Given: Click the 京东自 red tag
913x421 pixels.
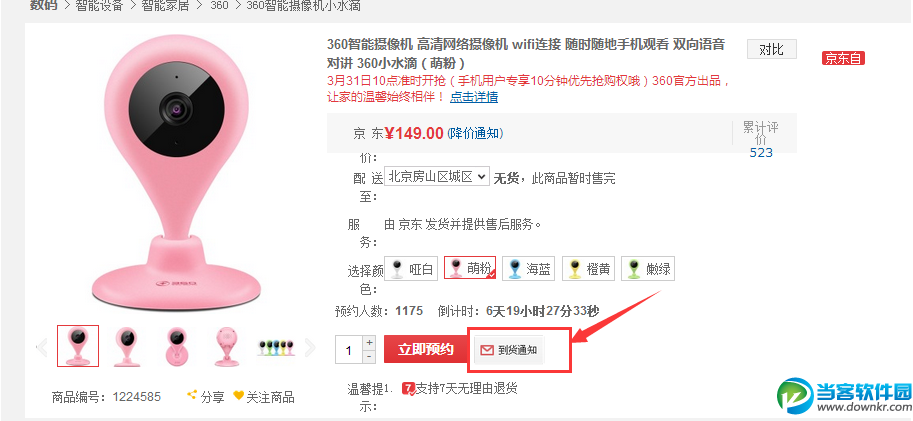Looking at the screenshot, I should click(x=843, y=58).
